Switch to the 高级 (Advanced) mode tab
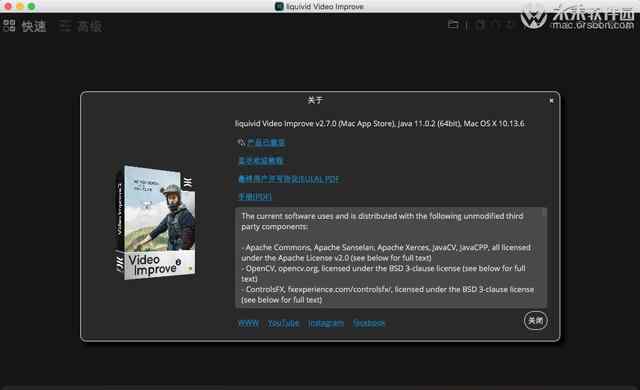This screenshot has height=390, width=640. click(x=89, y=26)
